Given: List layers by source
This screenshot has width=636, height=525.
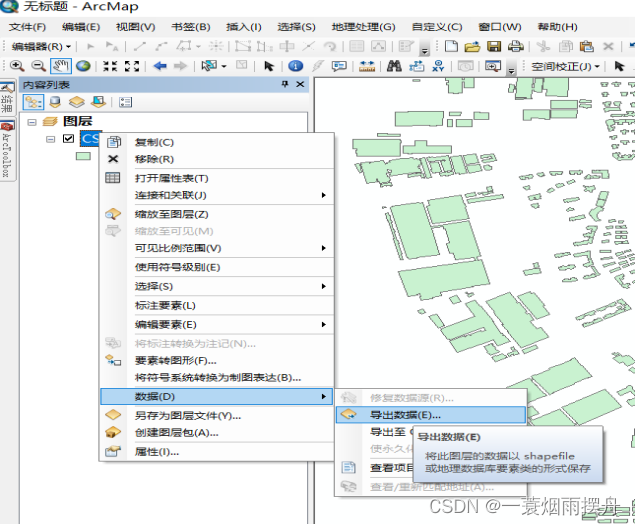Looking at the screenshot, I should click(x=55, y=102).
